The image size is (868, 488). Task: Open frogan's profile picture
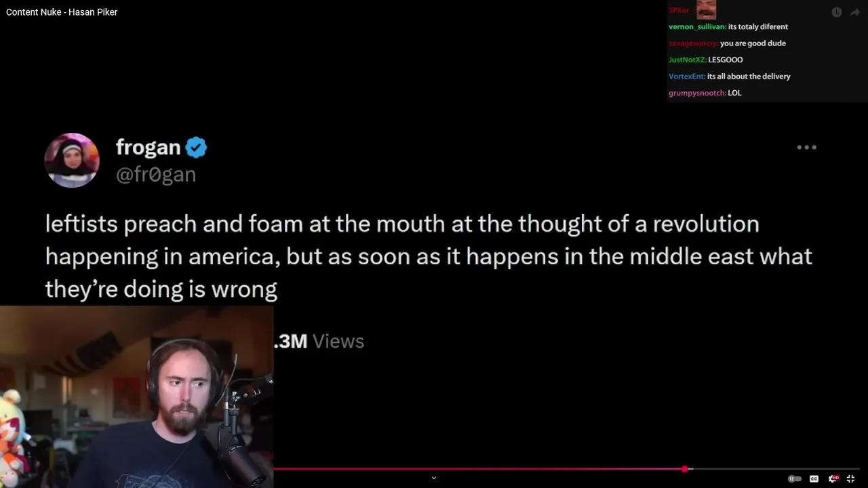click(x=72, y=160)
